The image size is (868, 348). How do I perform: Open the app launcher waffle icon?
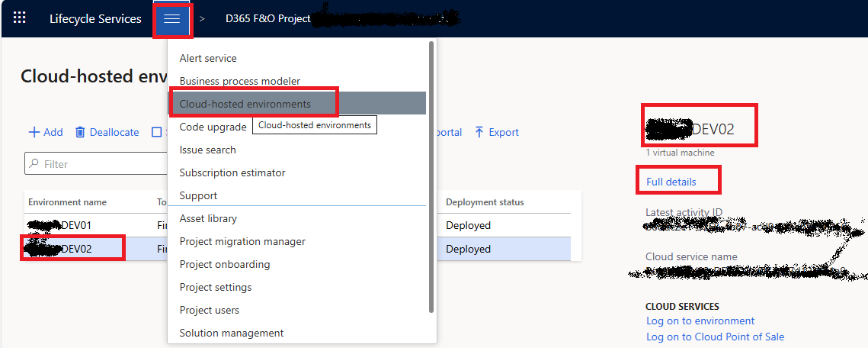[19, 18]
